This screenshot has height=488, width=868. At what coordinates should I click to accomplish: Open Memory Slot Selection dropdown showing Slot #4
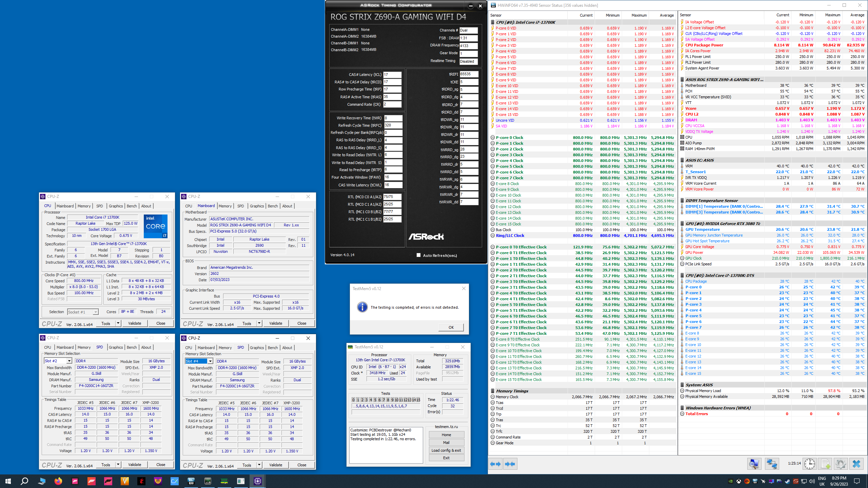[199, 361]
